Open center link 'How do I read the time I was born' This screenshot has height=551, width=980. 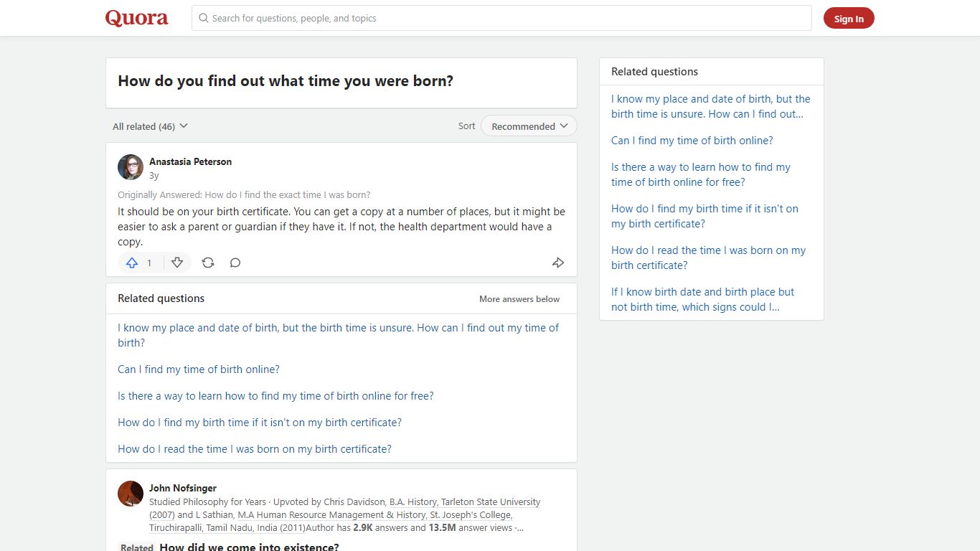(x=255, y=449)
